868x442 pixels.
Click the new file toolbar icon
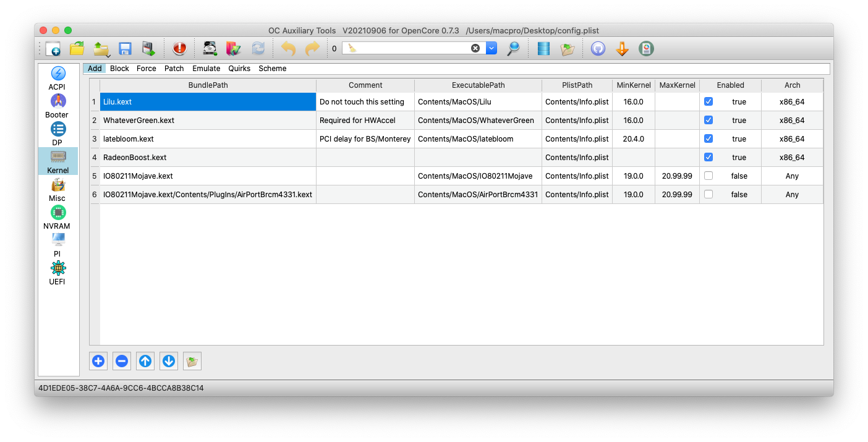coord(53,48)
